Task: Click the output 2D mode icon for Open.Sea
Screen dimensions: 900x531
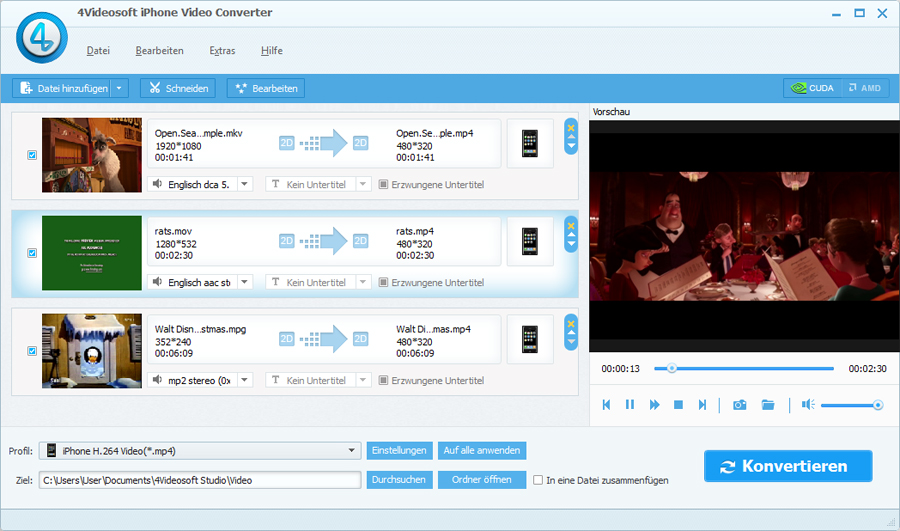Action: pos(360,143)
